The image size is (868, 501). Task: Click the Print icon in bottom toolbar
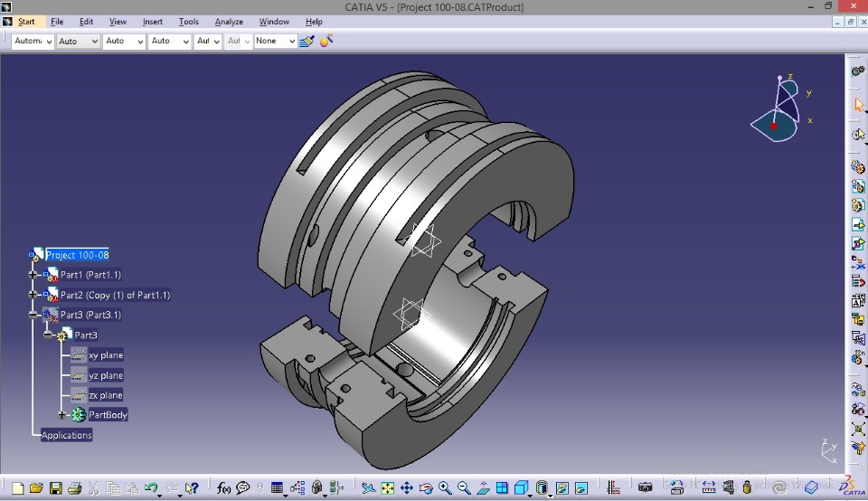(x=74, y=487)
